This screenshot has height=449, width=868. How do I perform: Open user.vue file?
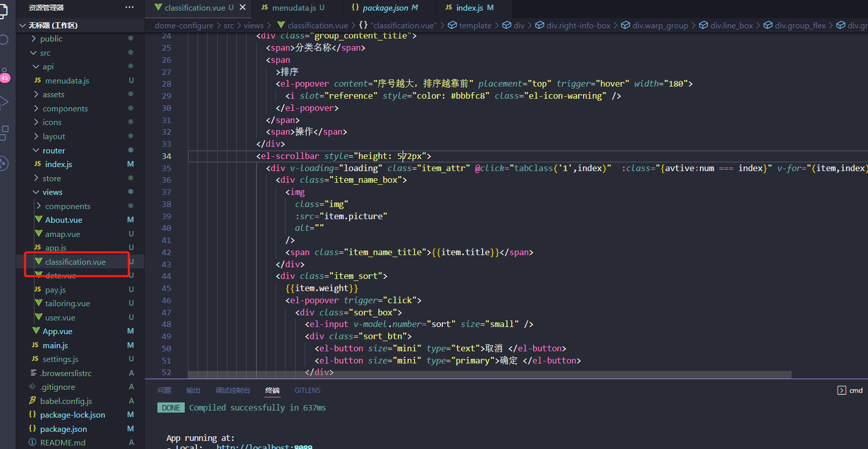(x=60, y=317)
